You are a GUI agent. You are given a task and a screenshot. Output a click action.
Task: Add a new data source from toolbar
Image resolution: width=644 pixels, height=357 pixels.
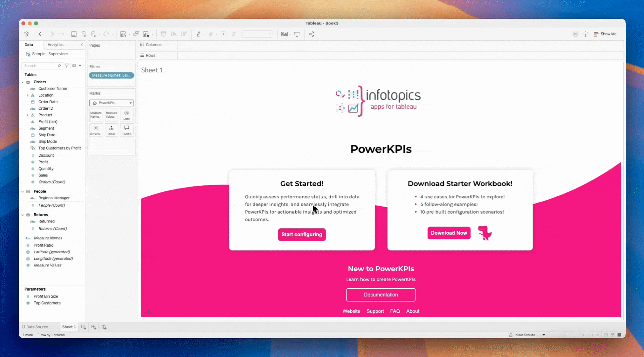(84, 34)
